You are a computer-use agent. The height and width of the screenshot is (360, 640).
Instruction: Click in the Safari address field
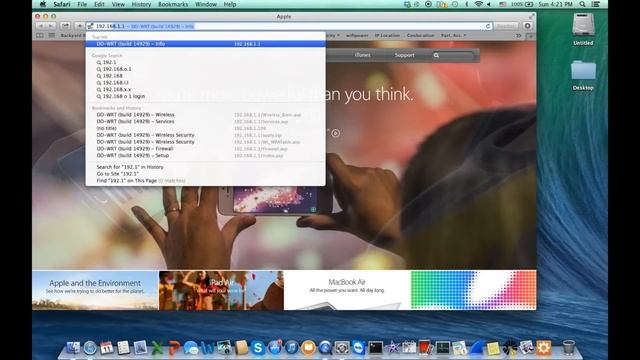(x=289, y=26)
